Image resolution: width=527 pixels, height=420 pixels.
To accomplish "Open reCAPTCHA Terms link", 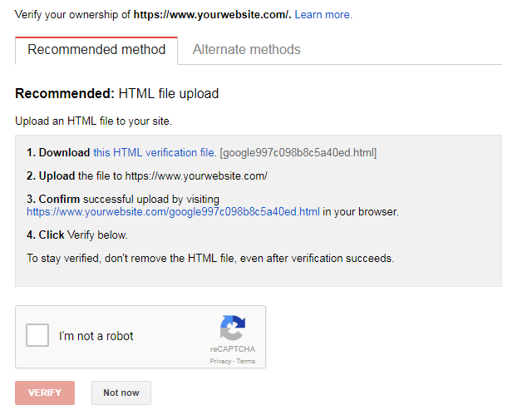I will tap(246, 361).
